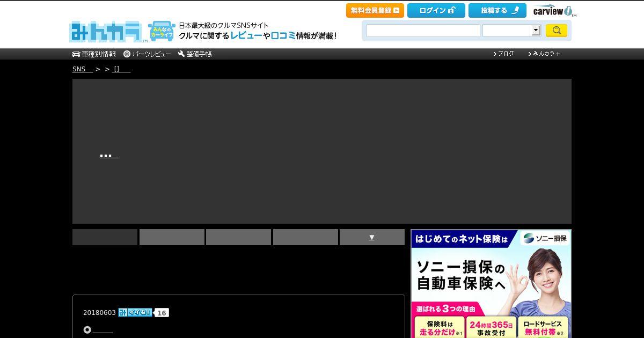Go to ブログ link
The height and width of the screenshot is (338, 644).
click(503, 54)
